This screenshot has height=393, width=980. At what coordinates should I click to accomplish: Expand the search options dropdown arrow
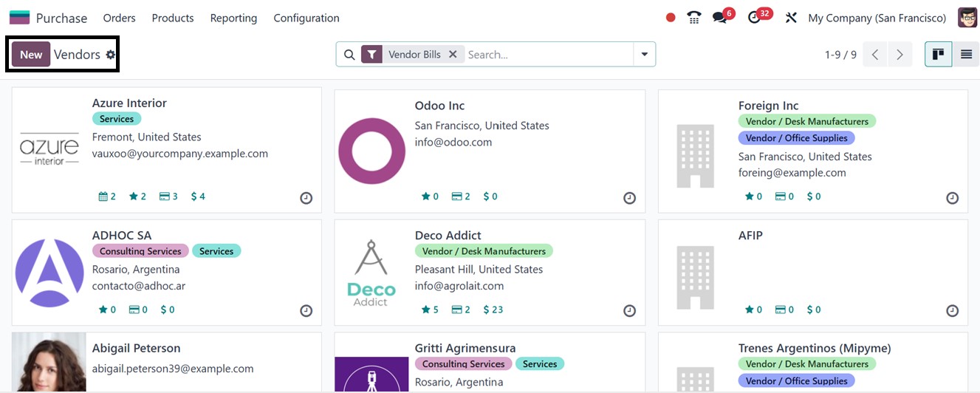[x=645, y=55]
